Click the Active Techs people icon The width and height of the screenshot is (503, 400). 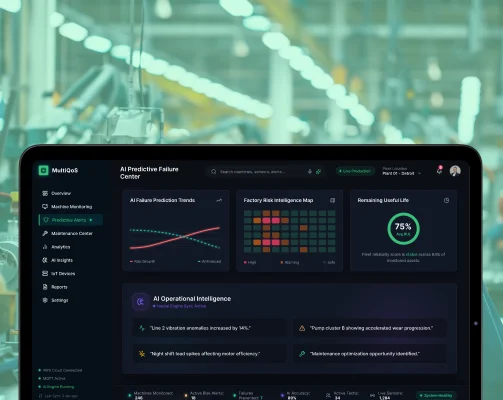point(328,395)
